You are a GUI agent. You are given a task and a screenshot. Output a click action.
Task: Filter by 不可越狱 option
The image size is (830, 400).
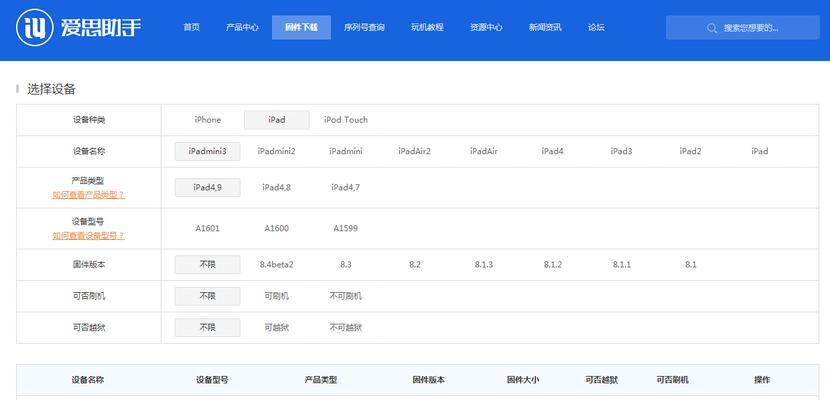click(x=346, y=328)
